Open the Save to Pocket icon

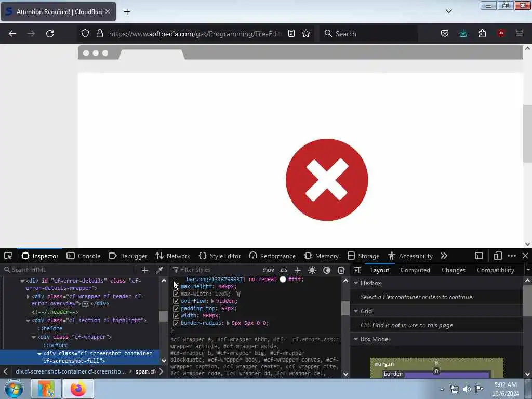pyautogui.click(x=445, y=33)
